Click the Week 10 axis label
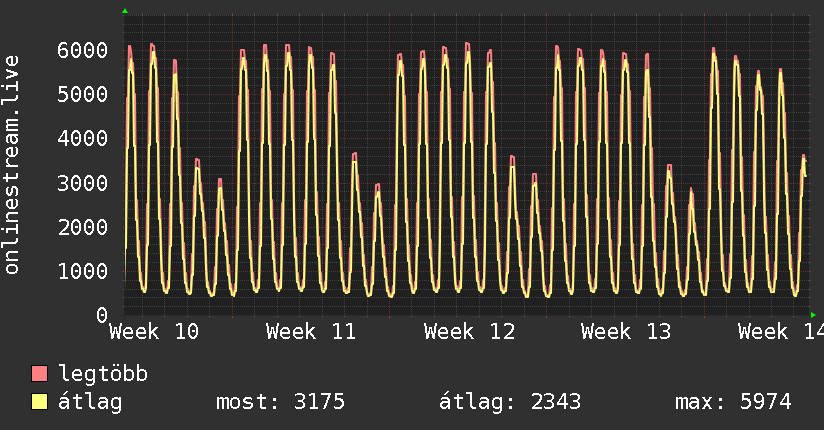Viewport: 824px width, 430px height. [154, 332]
